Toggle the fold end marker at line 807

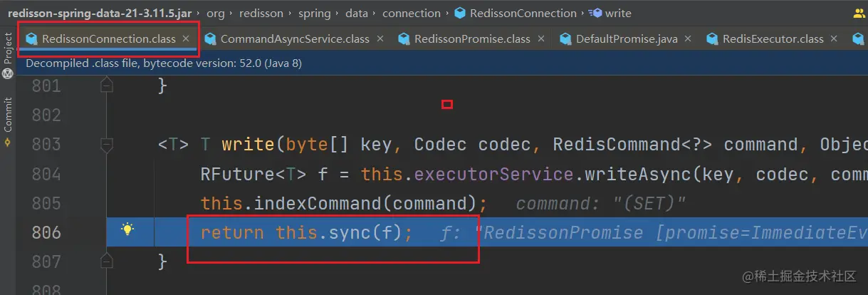tap(107, 262)
